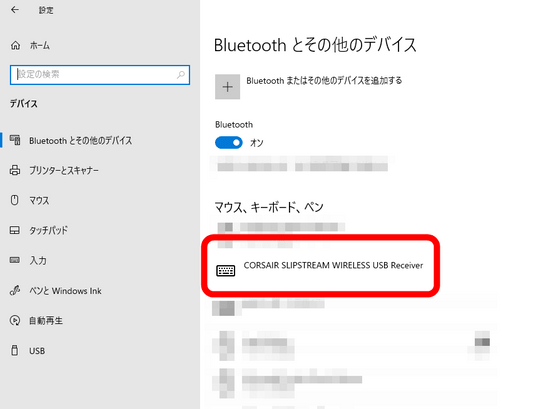Go back using the arrow icon
This screenshot has width=560, height=409.
pos(15,10)
